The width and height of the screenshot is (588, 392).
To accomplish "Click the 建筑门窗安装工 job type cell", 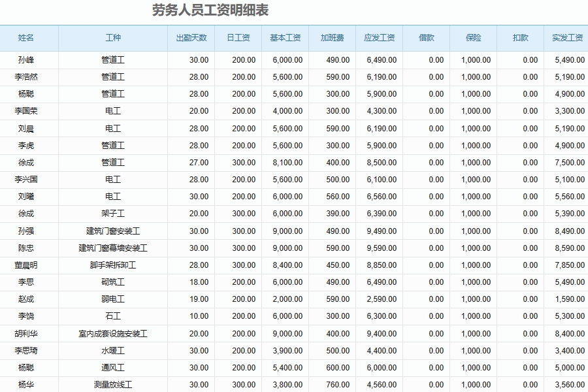I will pyautogui.click(x=113, y=231).
